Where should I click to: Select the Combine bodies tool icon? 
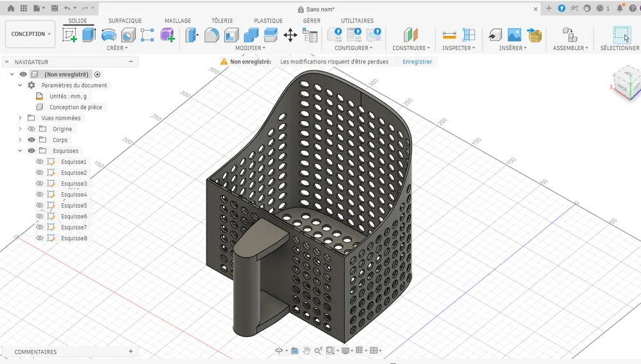251,35
